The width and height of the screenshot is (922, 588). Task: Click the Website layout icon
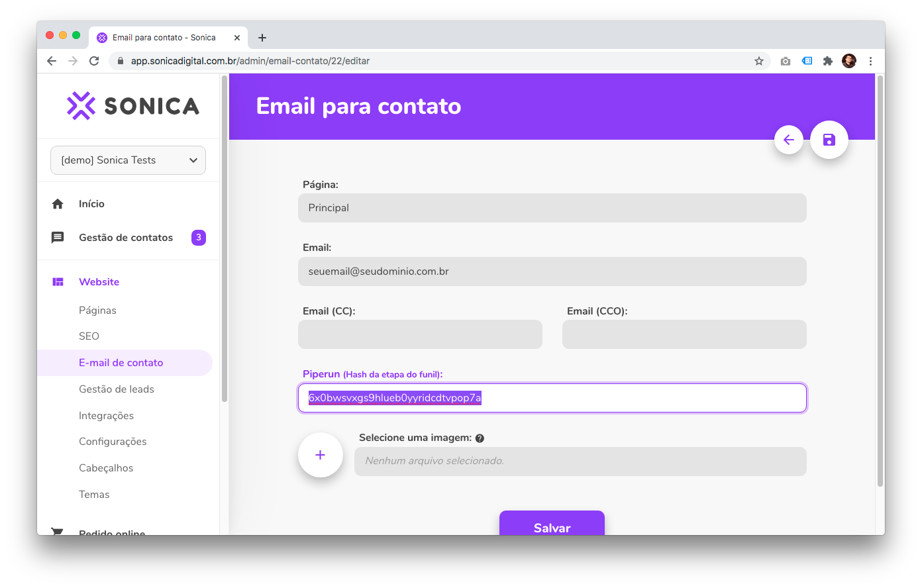pyautogui.click(x=58, y=282)
